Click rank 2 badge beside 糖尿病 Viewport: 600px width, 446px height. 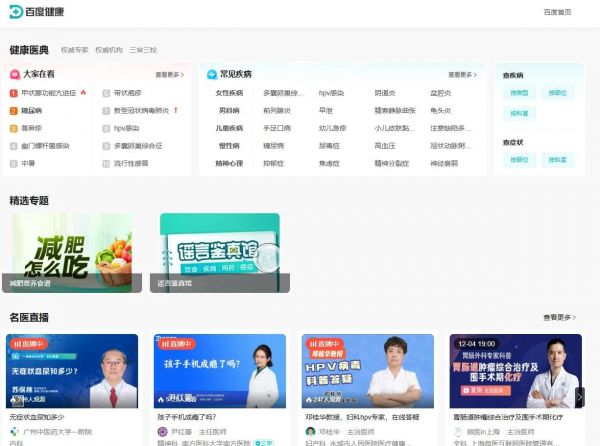click(x=13, y=111)
